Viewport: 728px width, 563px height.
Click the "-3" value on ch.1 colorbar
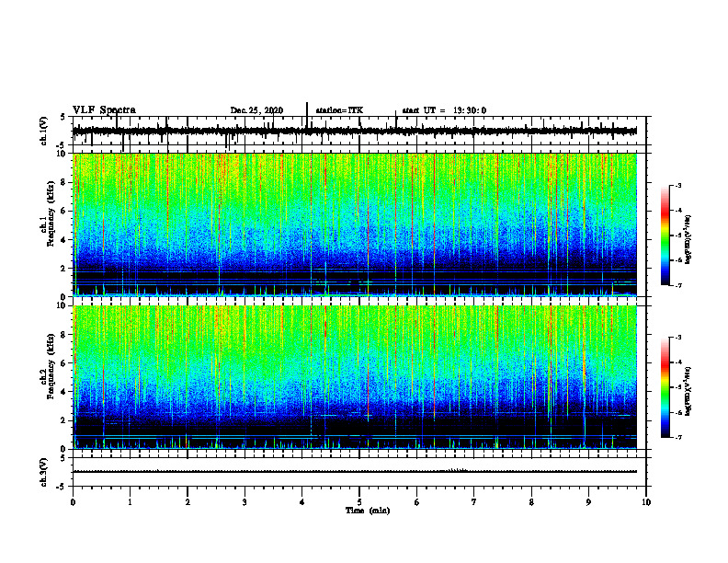click(678, 186)
